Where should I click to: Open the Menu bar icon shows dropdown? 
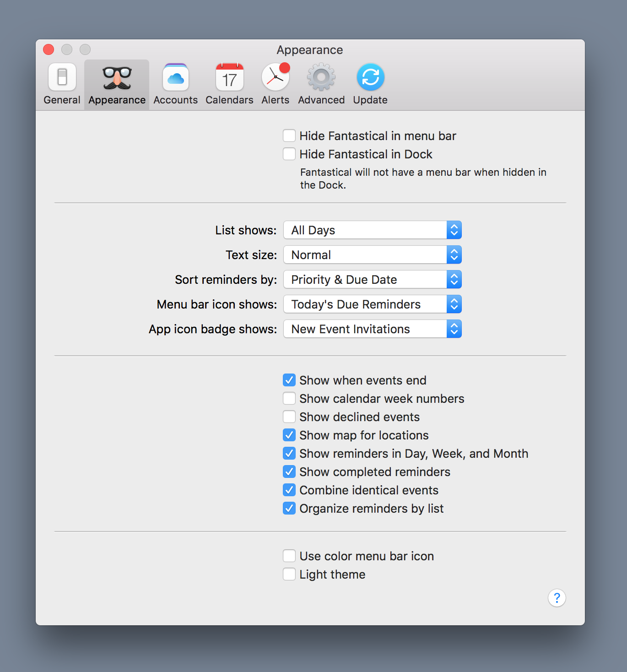click(x=372, y=304)
